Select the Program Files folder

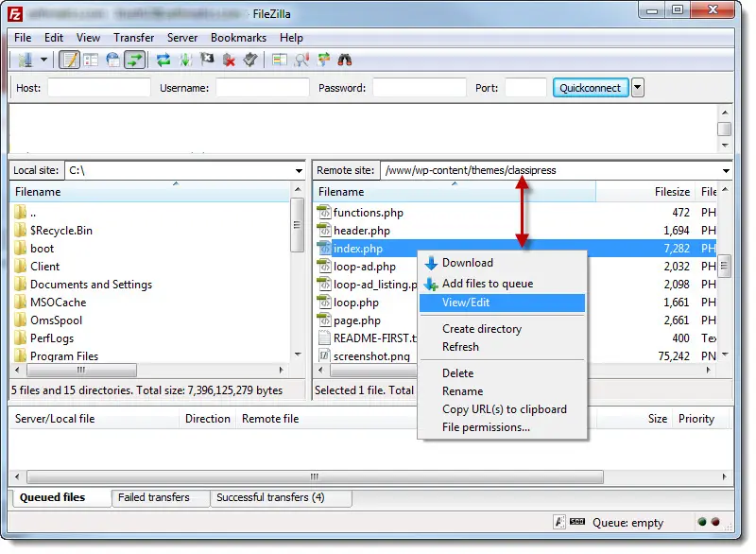64,356
